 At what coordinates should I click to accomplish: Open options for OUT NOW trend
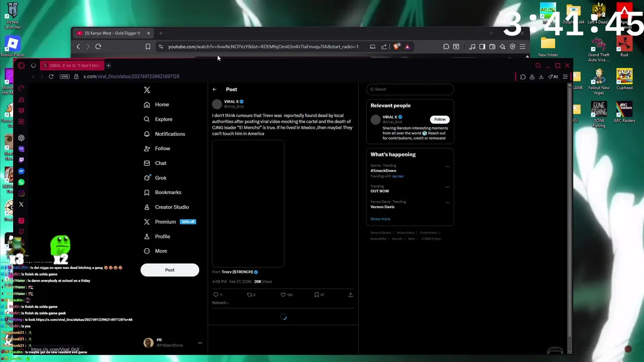point(447,187)
